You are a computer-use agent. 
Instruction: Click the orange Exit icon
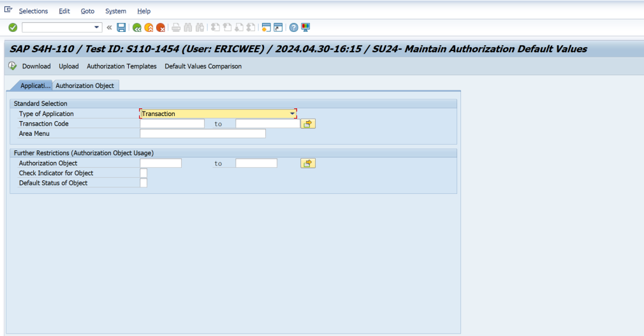[149, 27]
